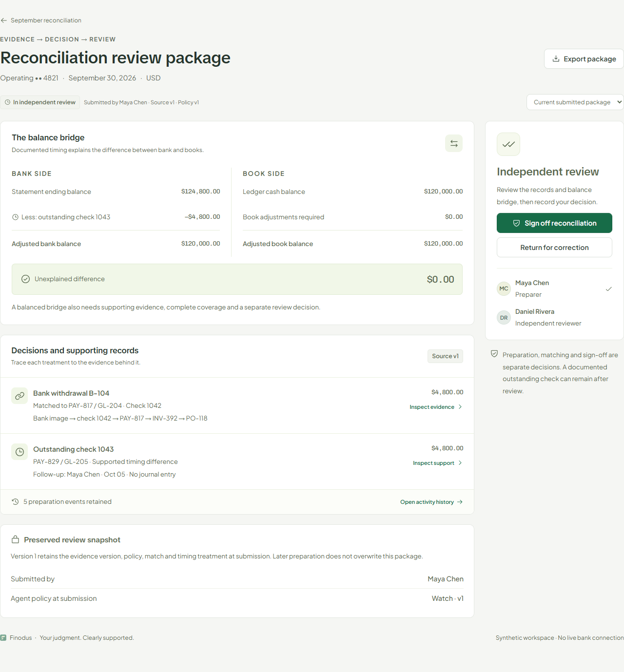Viewport: 624px width, 672px height.
Task: Click the clock icon beside outstanding check 1043
Action: coord(15,217)
